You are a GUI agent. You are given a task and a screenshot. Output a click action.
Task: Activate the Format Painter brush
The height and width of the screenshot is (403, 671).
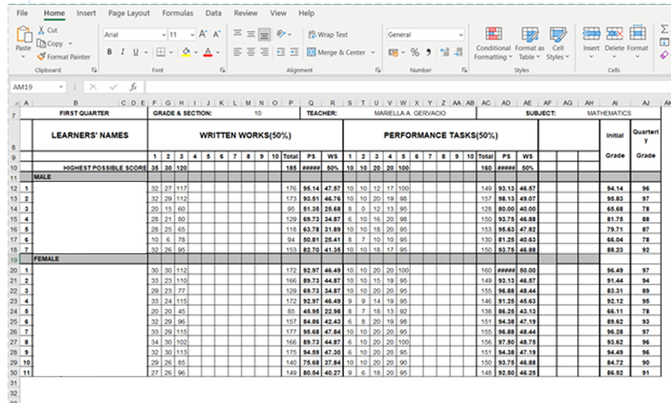(63, 56)
